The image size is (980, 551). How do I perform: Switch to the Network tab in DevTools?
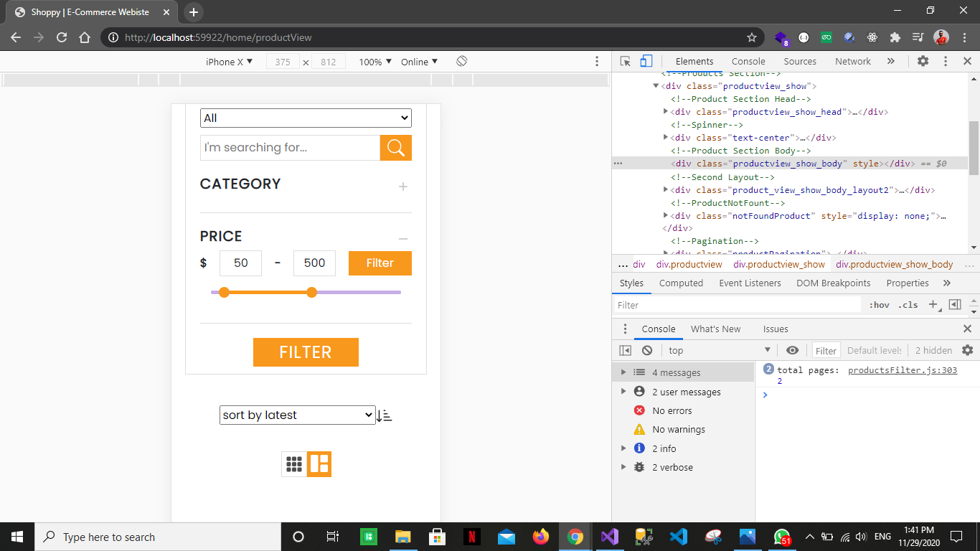[853, 61]
